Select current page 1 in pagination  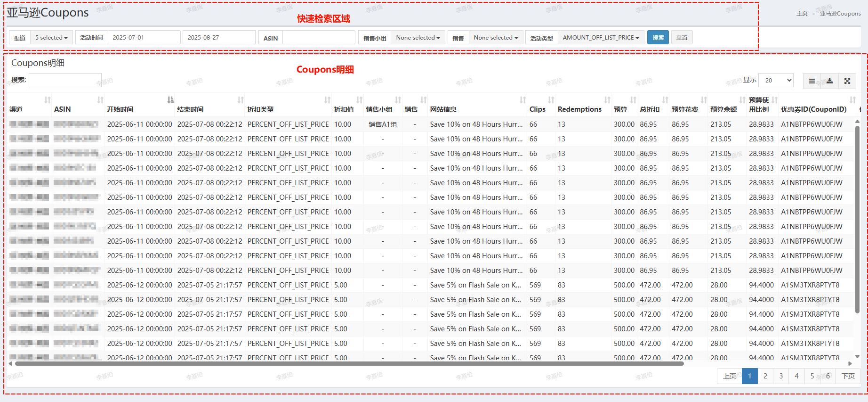click(750, 376)
